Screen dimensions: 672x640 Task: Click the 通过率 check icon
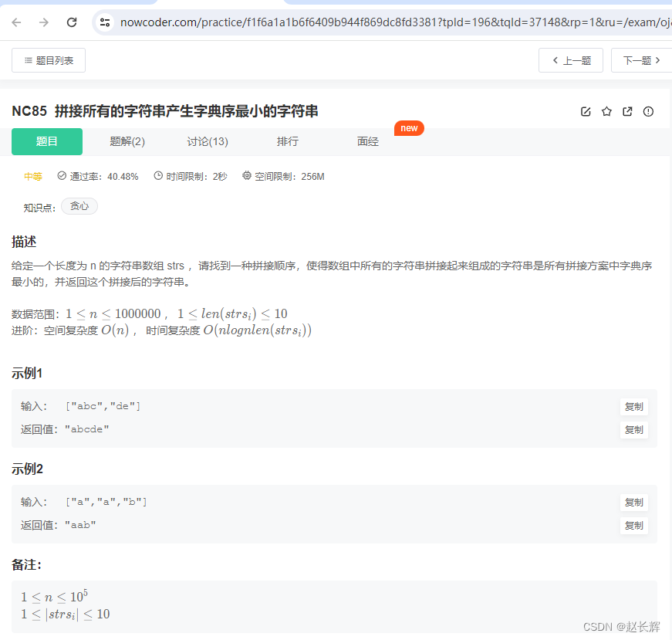click(x=62, y=176)
